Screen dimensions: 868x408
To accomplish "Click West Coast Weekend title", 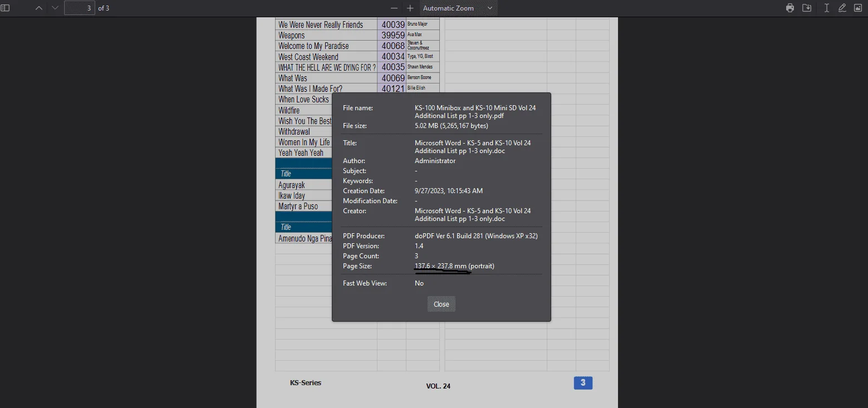I will tap(308, 57).
